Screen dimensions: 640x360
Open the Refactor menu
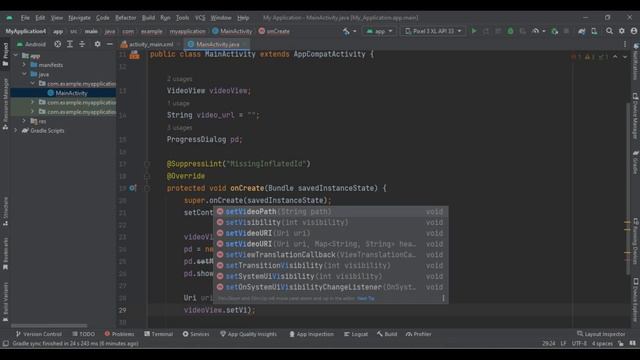[125, 18]
